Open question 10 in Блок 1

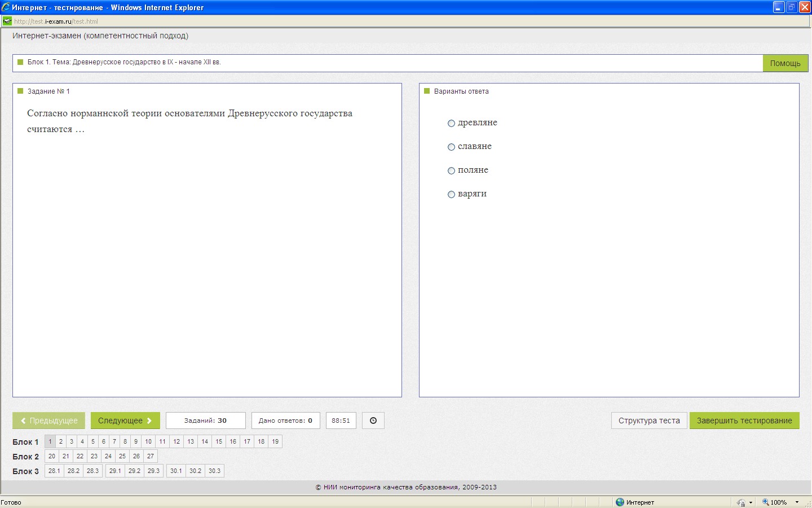coord(148,441)
